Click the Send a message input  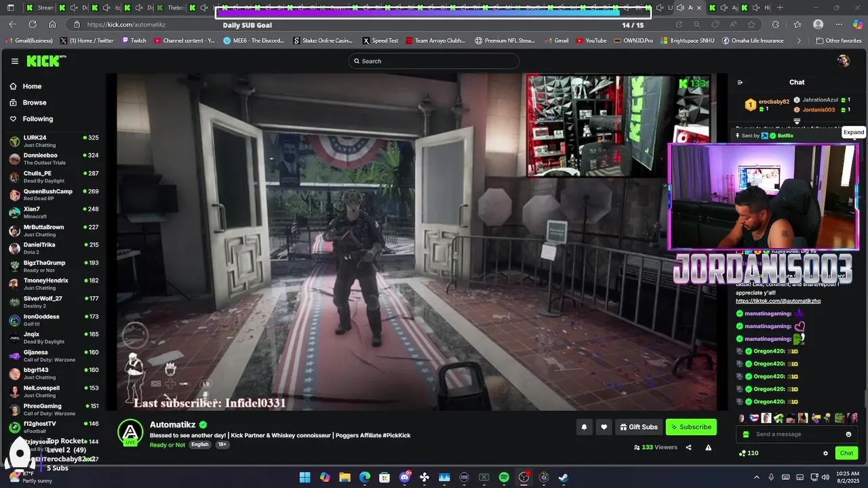pos(795,434)
